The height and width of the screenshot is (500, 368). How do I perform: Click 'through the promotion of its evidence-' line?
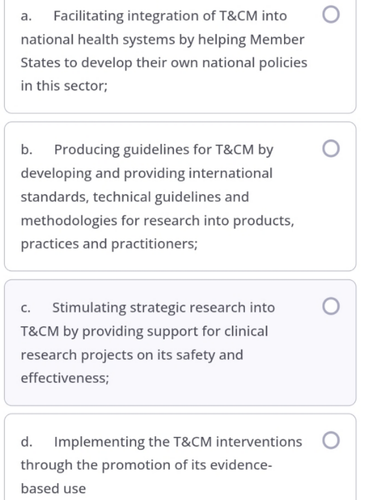pyautogui.click(x=146, y=465)
